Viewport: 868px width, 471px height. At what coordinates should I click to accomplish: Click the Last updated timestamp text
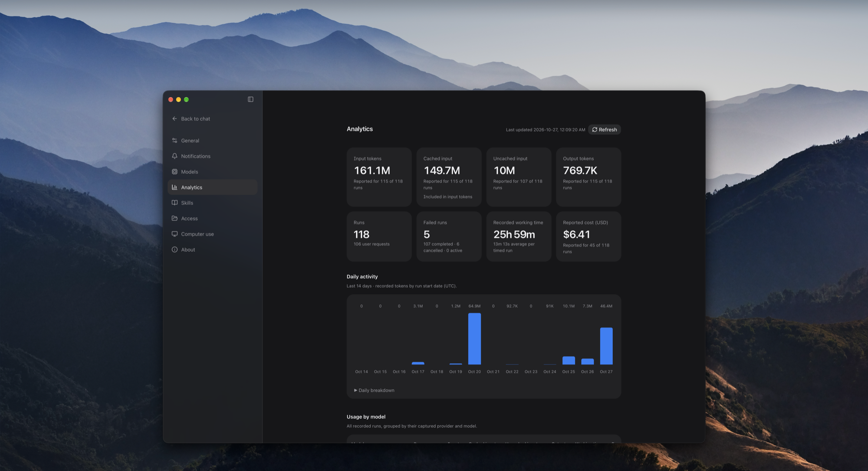(x=546, y=130)
